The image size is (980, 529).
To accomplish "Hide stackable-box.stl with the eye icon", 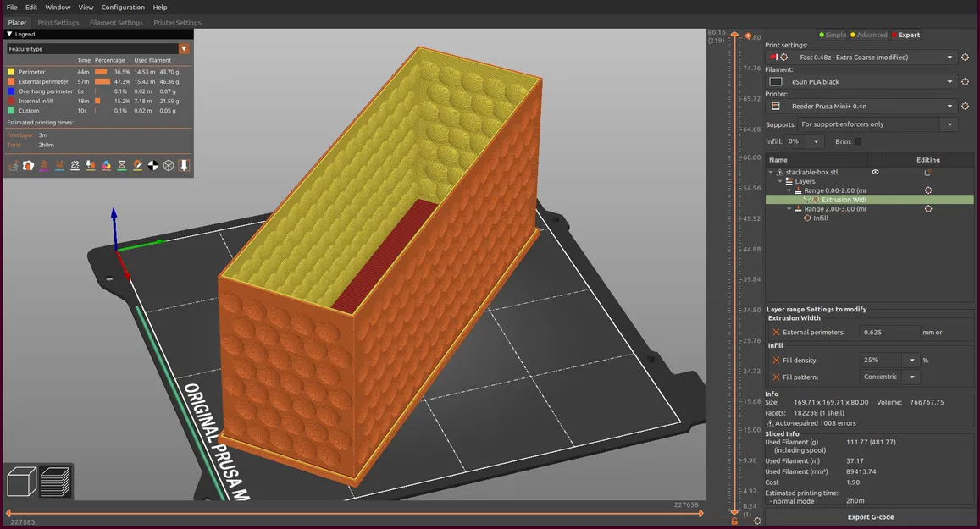I will (x=875, y=172).
